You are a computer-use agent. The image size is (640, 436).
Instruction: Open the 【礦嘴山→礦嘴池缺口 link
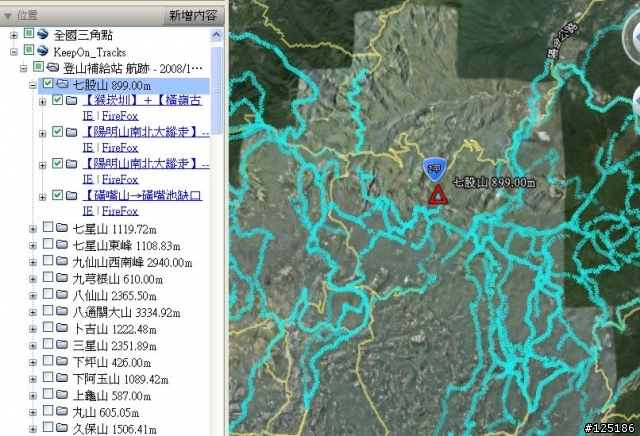click(x=142, y=196)
